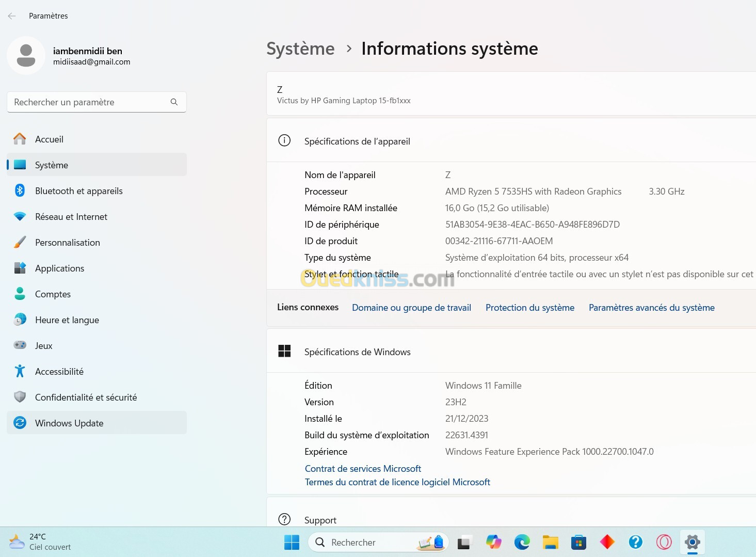This screenshot has width=756, height=557.
Task: Open Domaine ou groupe de travail link
Action: (x=411, y=308)
